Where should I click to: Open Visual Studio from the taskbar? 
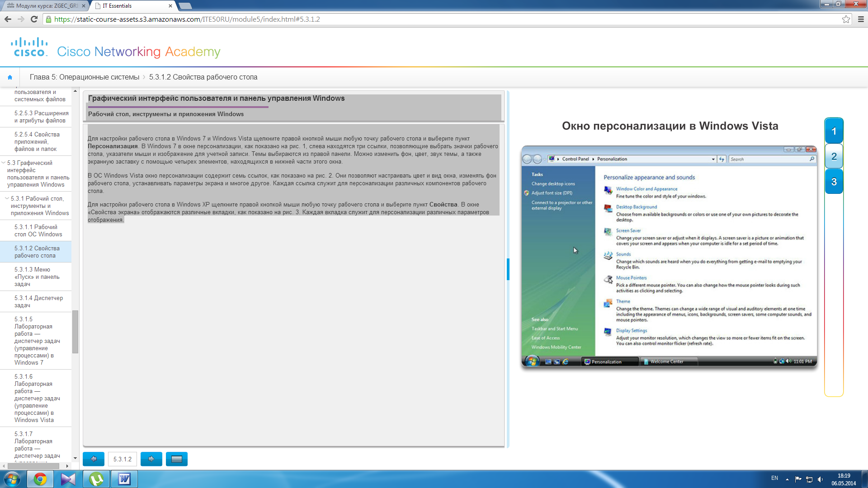click(x=68, y=479)
